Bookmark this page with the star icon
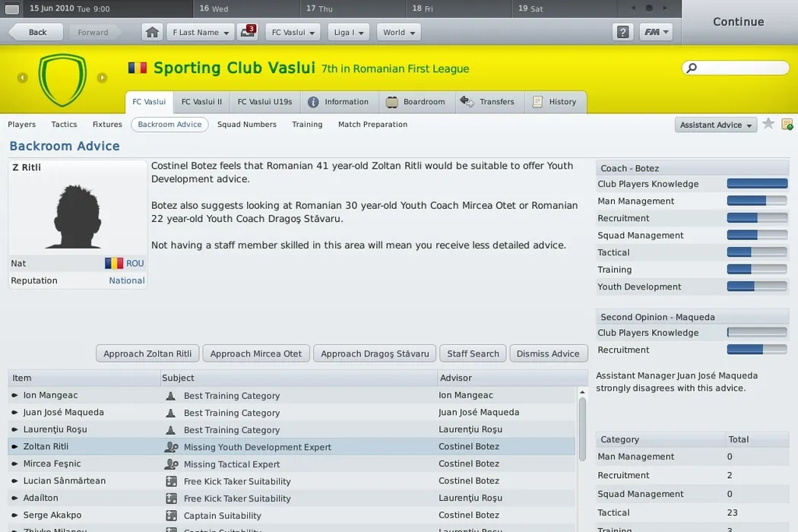Viewport: 798px width, 532px height. [768, 124]
